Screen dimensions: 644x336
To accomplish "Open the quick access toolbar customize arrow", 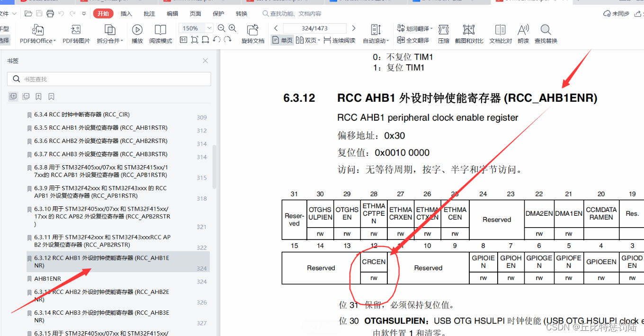I will (84, 14).
